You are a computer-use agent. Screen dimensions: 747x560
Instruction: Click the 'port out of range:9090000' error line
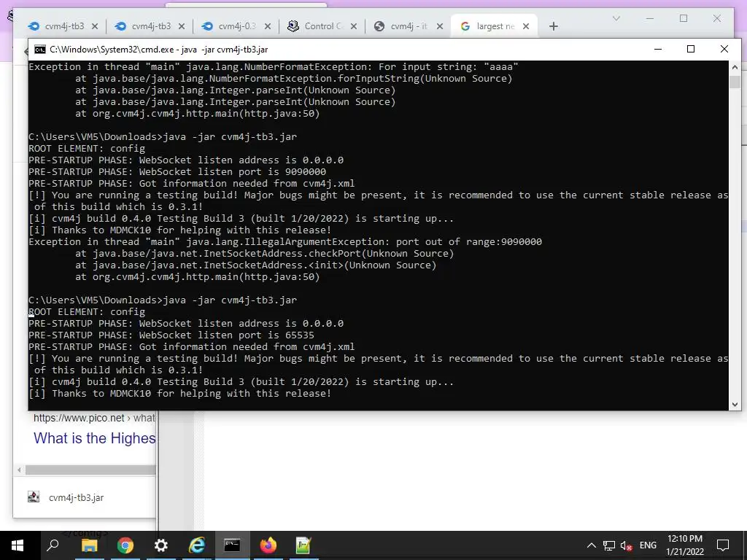coord(285,242)
